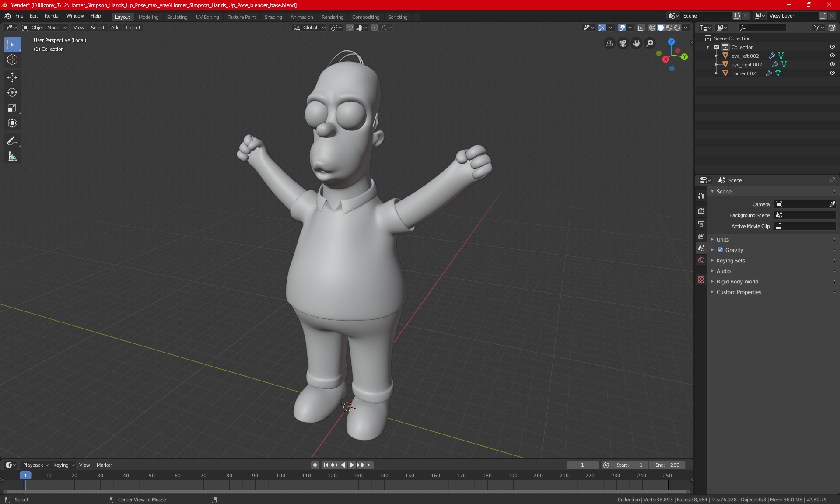Toggle viewport overlays
The image size is (840, 504).
621,28
